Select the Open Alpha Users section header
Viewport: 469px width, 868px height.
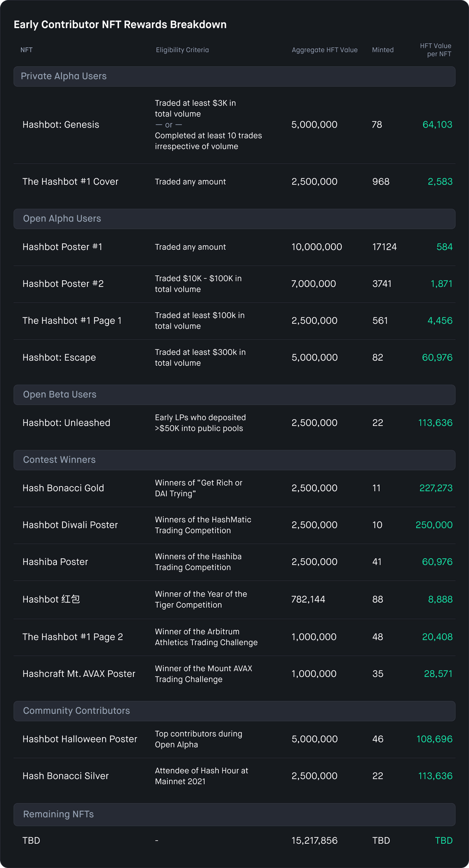pos(234,219)
